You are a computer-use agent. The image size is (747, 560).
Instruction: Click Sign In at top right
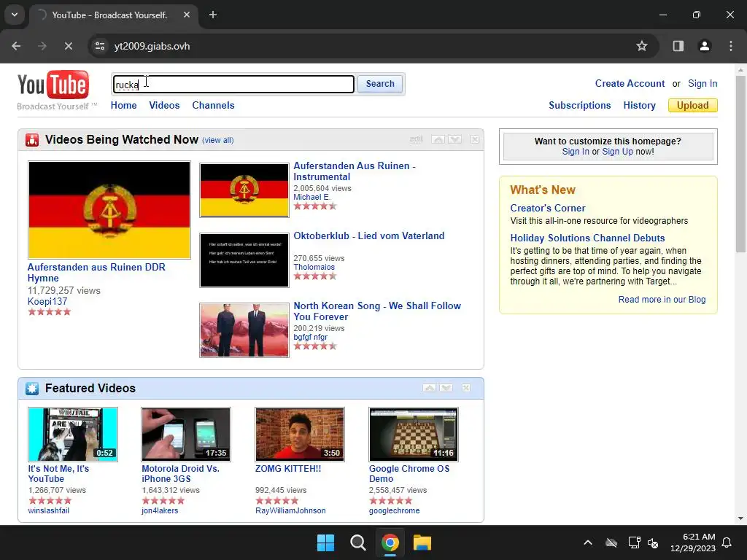[x=703, y=83]
